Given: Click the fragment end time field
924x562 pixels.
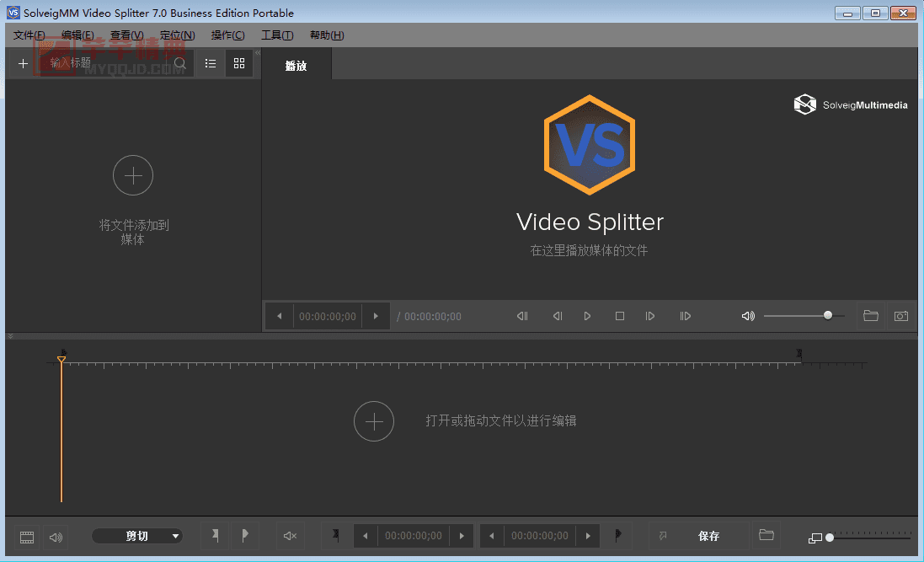Looking at the screenshot, I should coord(540,536).
